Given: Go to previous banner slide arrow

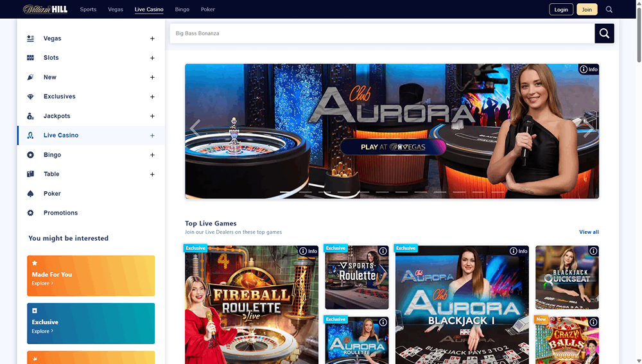Looking at the screenshot, I should click(x=195, y=128).
